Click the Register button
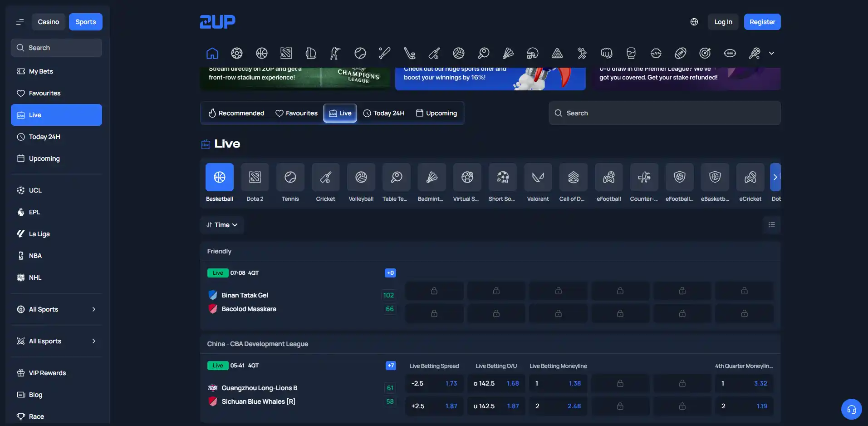868x426 pixels. pos(762,22)
